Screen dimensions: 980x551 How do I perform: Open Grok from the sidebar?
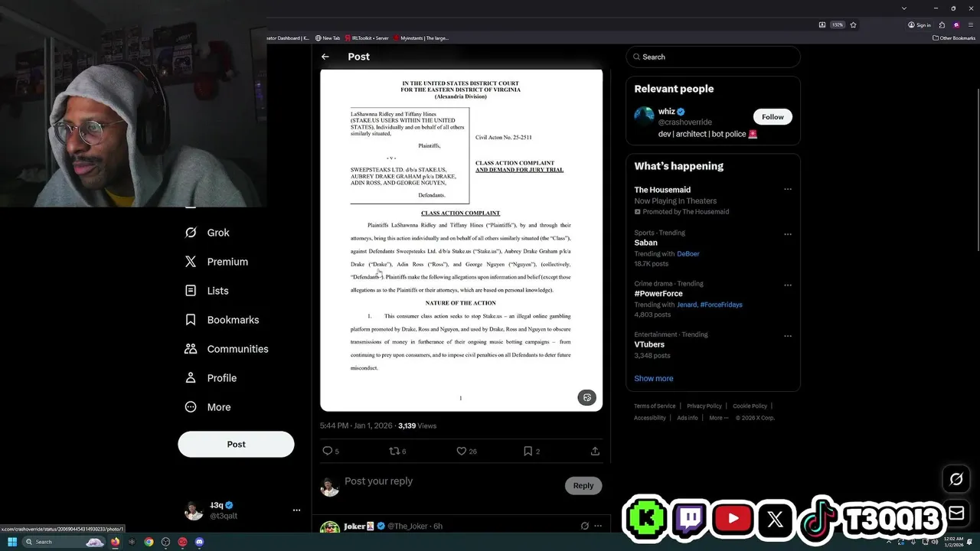pyautogui.click(x=207, y=233)
